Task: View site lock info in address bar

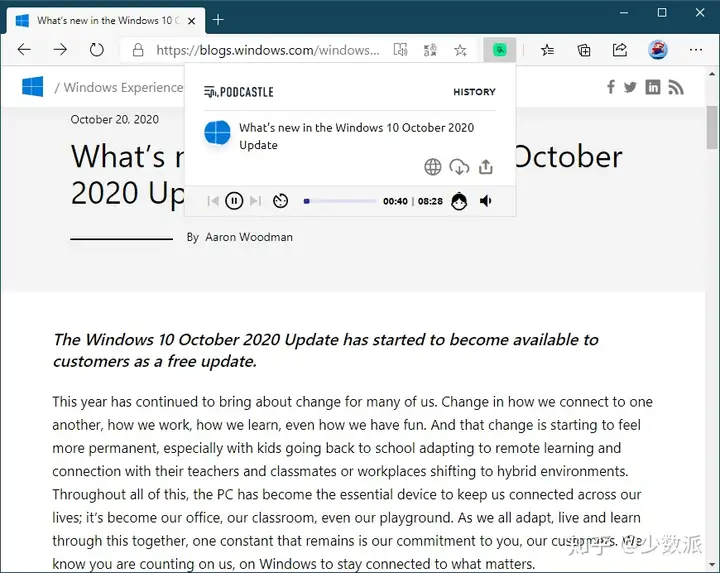Action: click(x=138, y=50)
